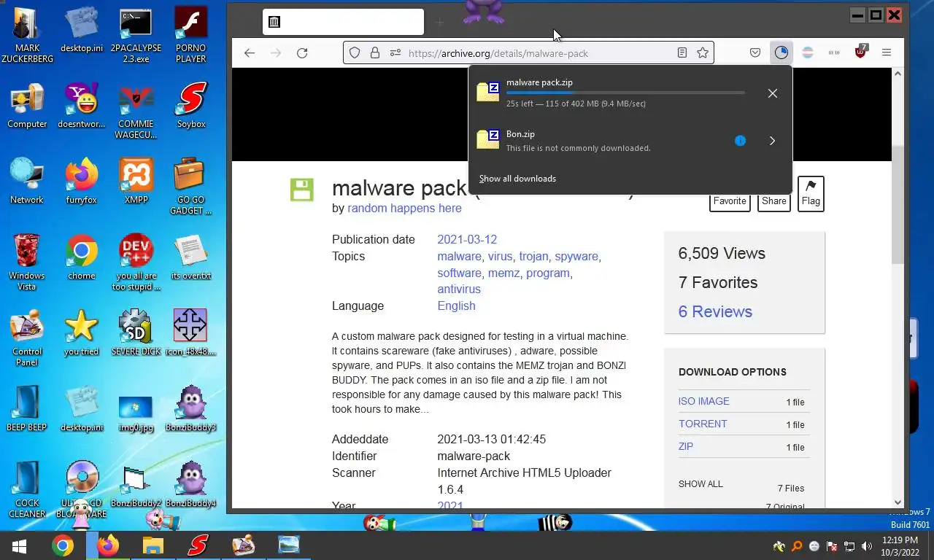The height and width of the screenshot is (560, 934).
Task: Open the MARK ZUCKERBERG desktop icon
Action: [x=27, y=35]
